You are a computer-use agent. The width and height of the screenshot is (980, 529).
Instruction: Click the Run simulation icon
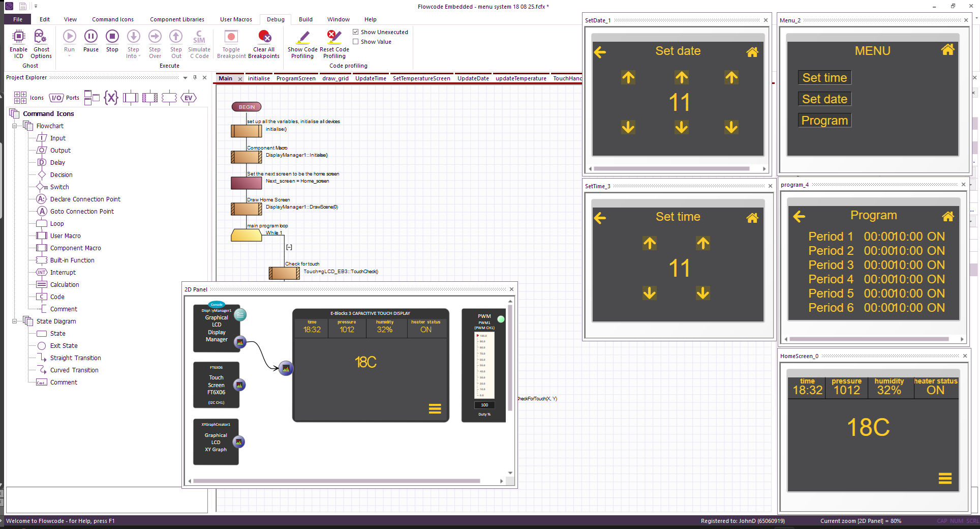coord(70,37)
